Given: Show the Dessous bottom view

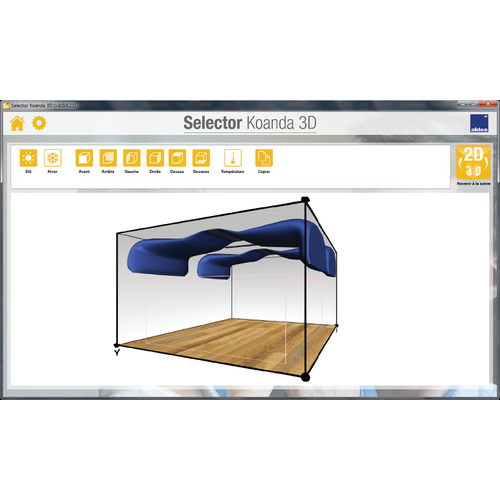Looking at the screenshot, I should [x=201, y=158].
